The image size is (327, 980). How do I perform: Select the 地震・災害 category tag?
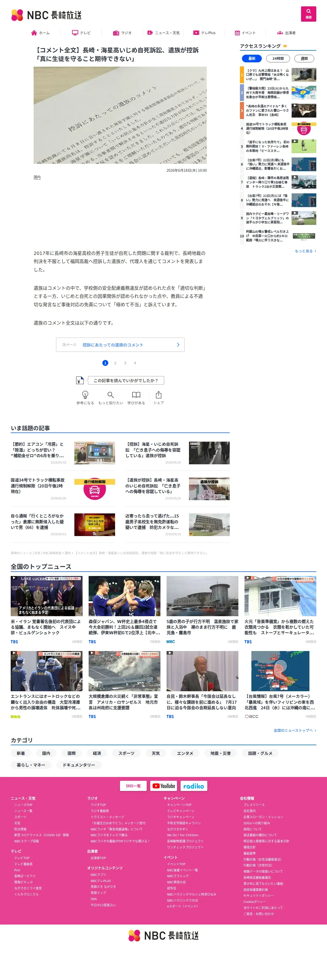pyautogui.click(x=221, y=753)
